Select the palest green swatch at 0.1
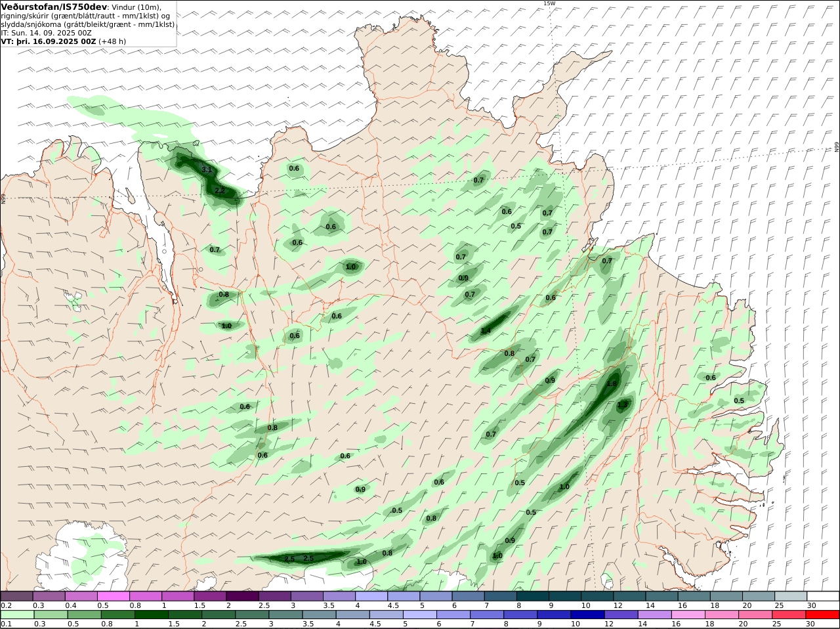This screenshot has width=840, height=629. [16, 615]
